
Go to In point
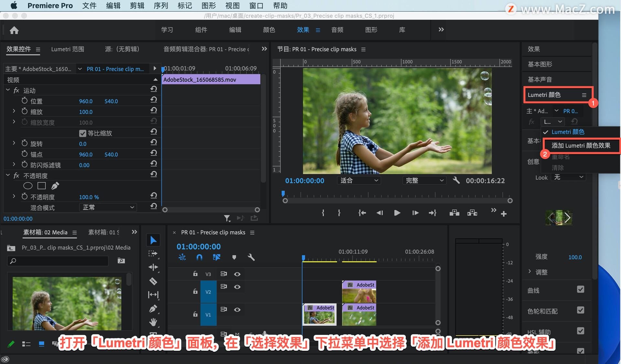pos(362,213)
